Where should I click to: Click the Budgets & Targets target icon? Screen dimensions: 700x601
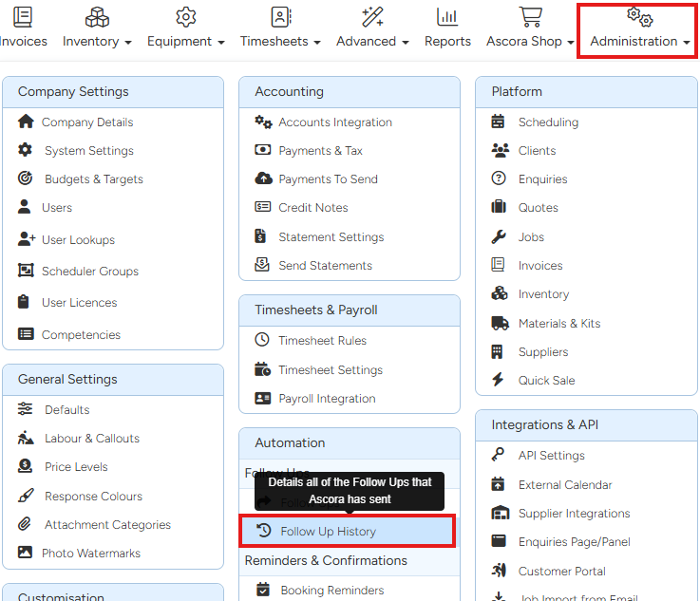pyautogui.click(x=26, y=178)
